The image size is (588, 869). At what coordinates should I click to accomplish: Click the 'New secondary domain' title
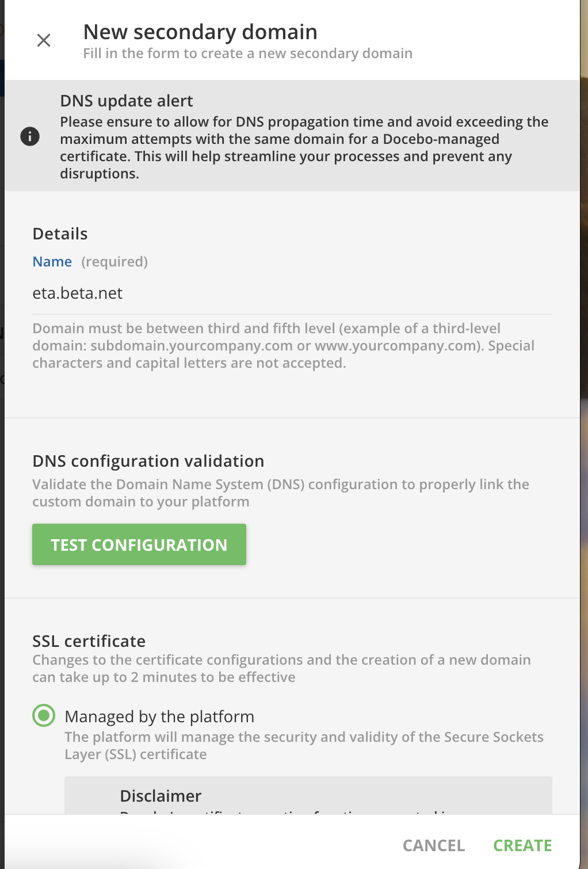(200, 32)
